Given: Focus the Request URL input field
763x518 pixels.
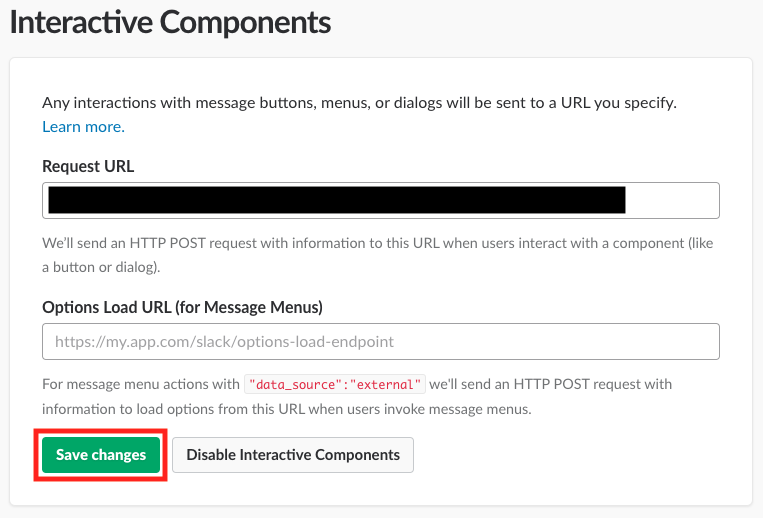Looking at the screenshot, I should pos(380,200).
